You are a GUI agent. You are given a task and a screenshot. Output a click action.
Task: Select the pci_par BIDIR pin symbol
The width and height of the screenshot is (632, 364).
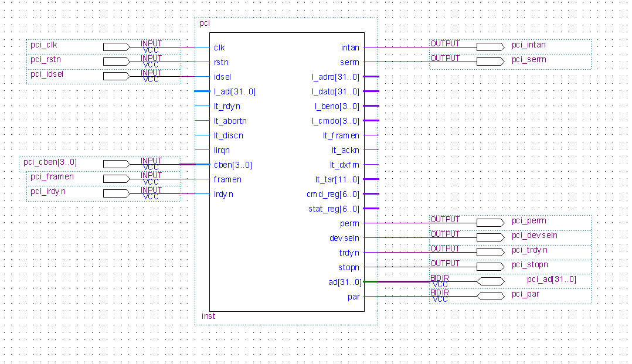[490, 295]
